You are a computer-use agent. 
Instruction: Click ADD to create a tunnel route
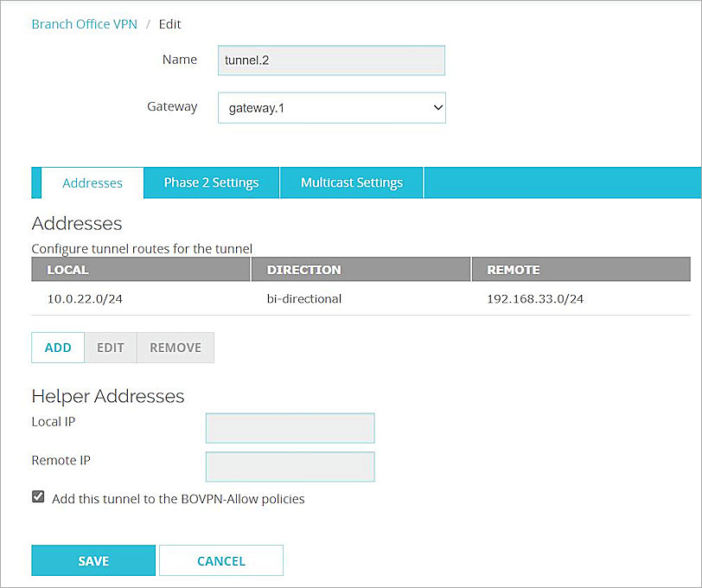pos(57,347)
